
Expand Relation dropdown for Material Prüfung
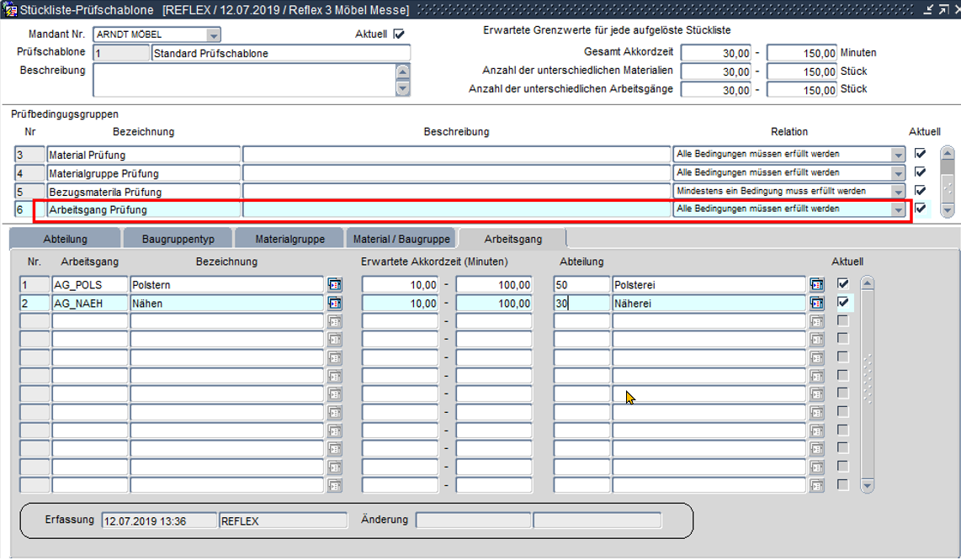click(x=898, y=155)
